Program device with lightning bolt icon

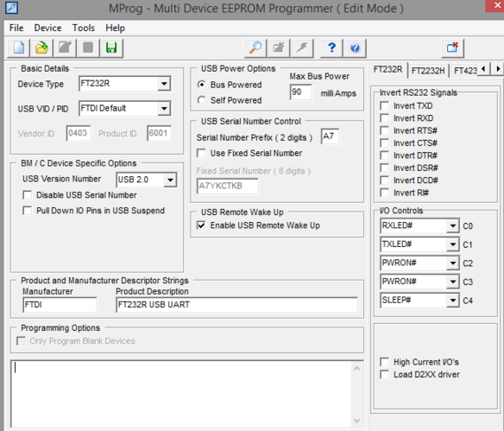click(301, 48)
